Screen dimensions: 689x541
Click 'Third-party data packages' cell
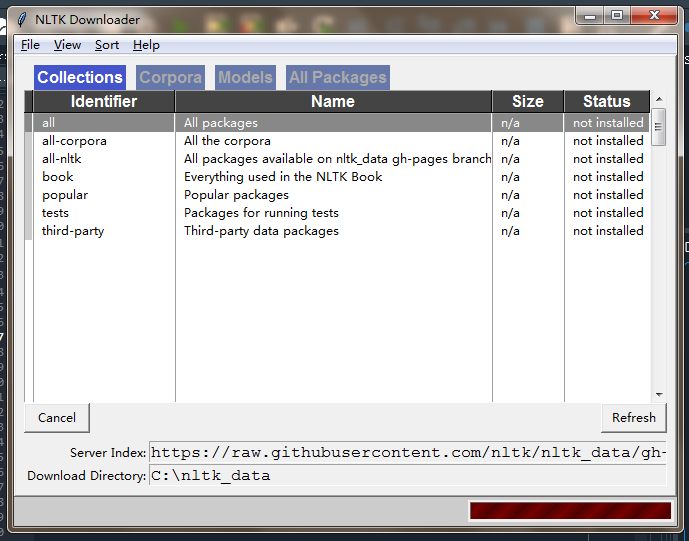tap(261, 231)
